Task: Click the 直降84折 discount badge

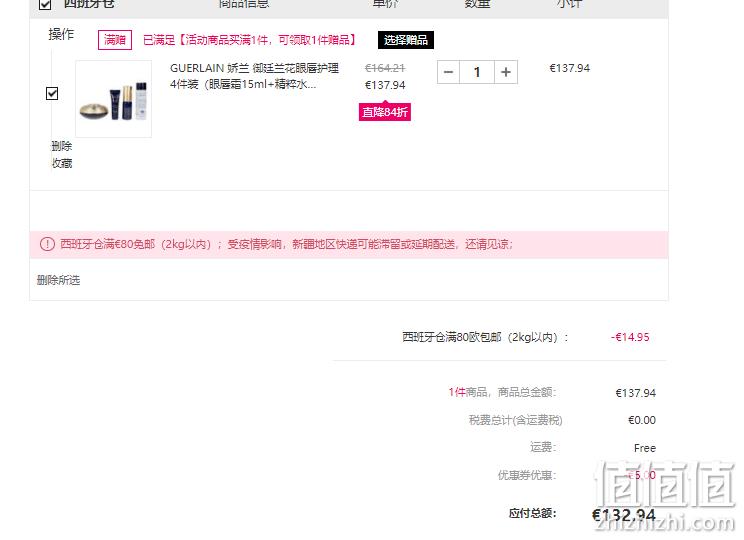Action: tap(385, 112)
